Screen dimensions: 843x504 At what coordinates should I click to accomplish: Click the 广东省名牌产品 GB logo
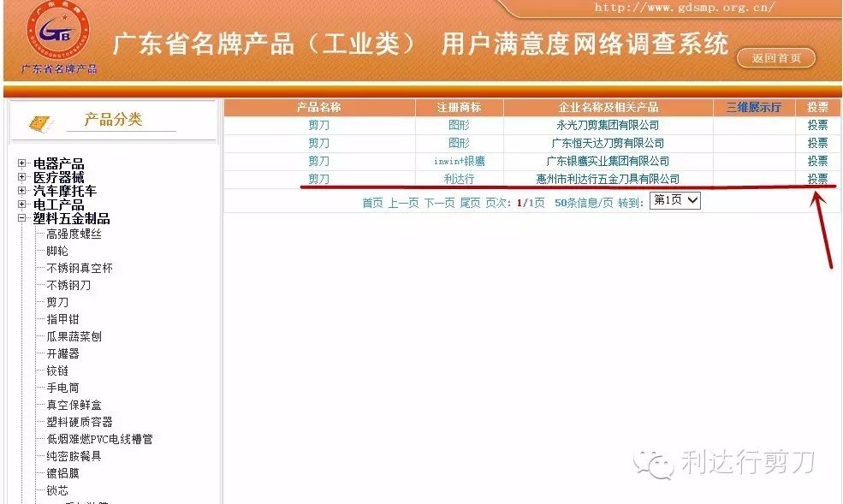point(58,30)
